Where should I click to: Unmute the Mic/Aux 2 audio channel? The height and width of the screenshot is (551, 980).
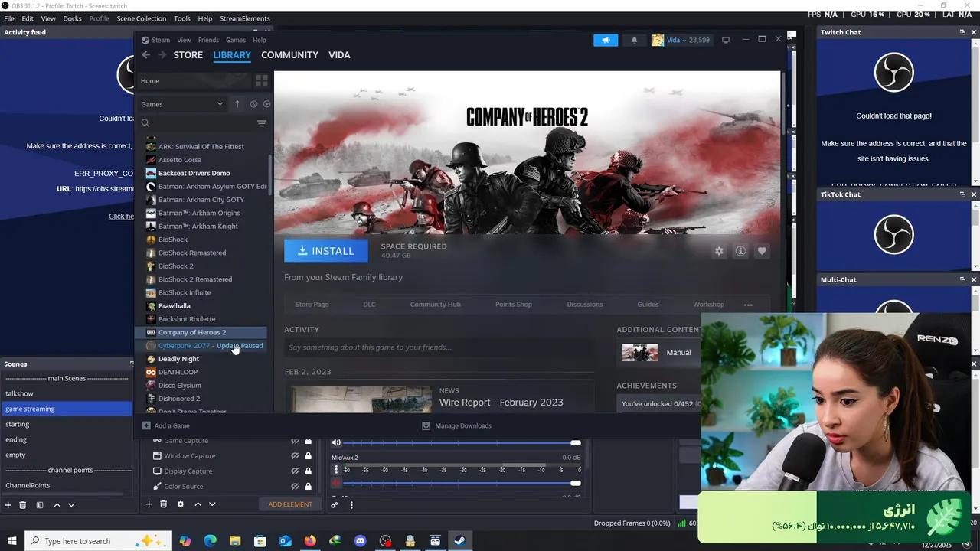[336, 483]
